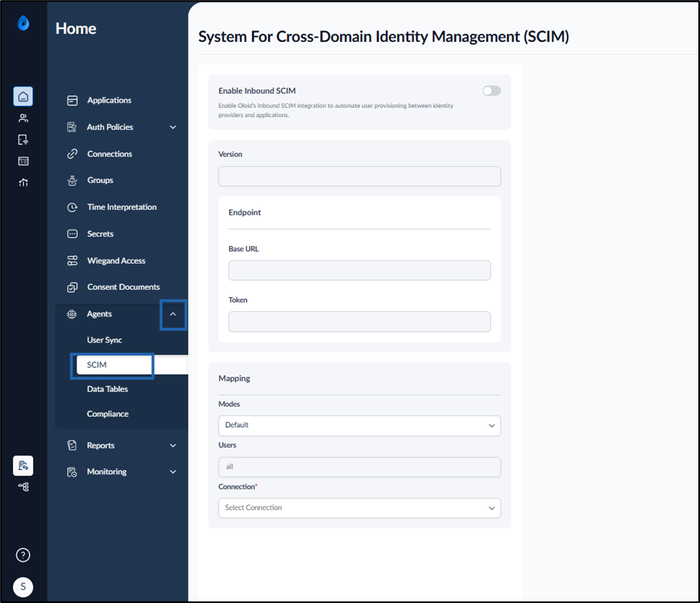Viewport: 700px width, 603px height.
Task: Click the Oloid droplet logo
Action: click(23, 23)
